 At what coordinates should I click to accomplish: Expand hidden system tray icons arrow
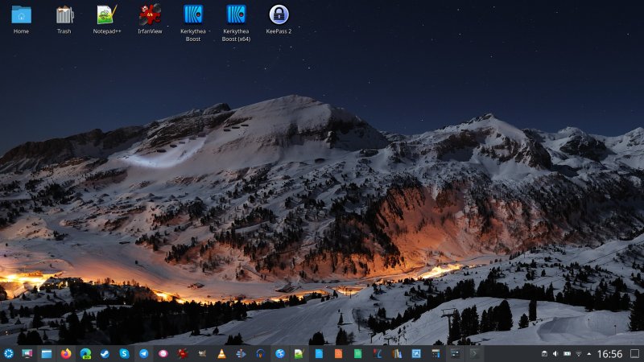(589, 353)
